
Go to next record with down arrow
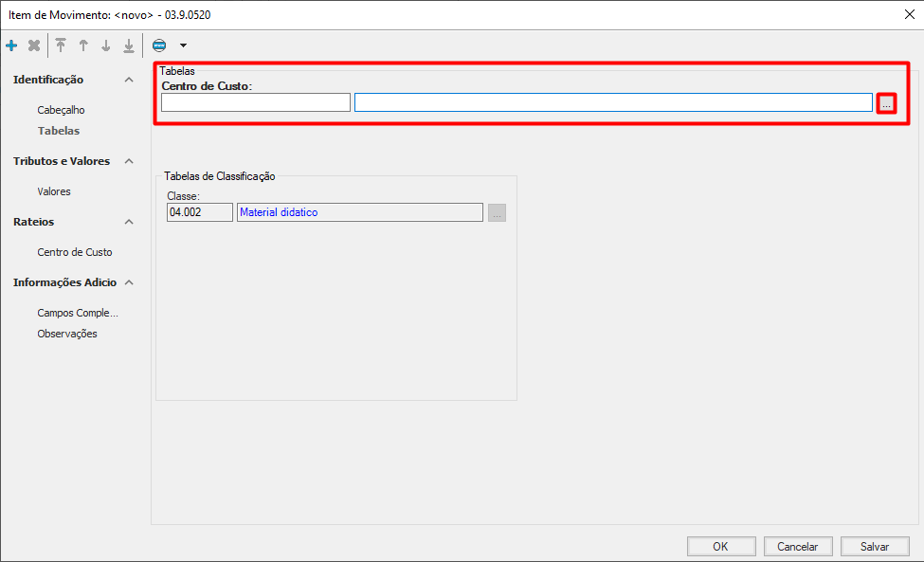106,45
